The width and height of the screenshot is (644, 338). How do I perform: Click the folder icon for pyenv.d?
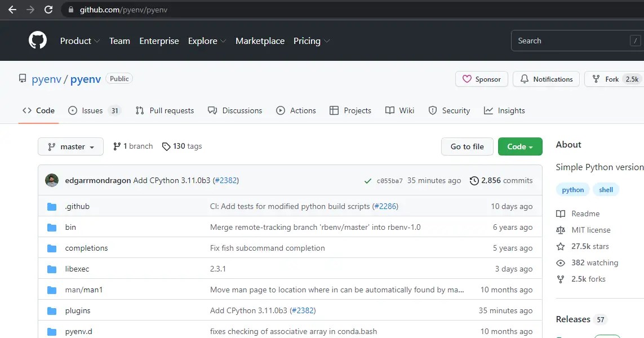52,331
